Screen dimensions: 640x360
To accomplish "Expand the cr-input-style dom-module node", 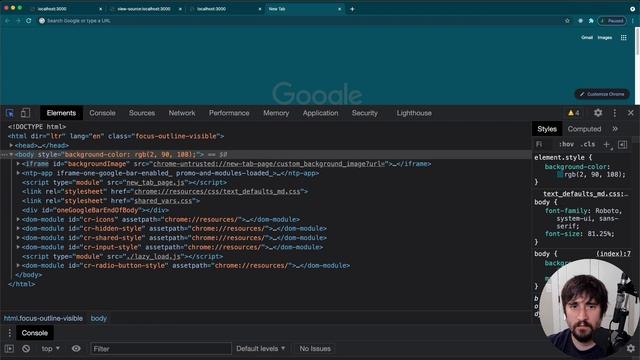I will 18,247.
